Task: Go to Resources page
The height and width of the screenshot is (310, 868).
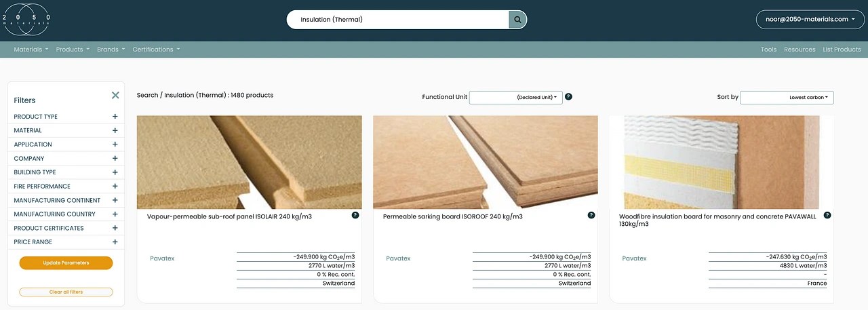Action: pyautogui.click(x=800, y=50)
